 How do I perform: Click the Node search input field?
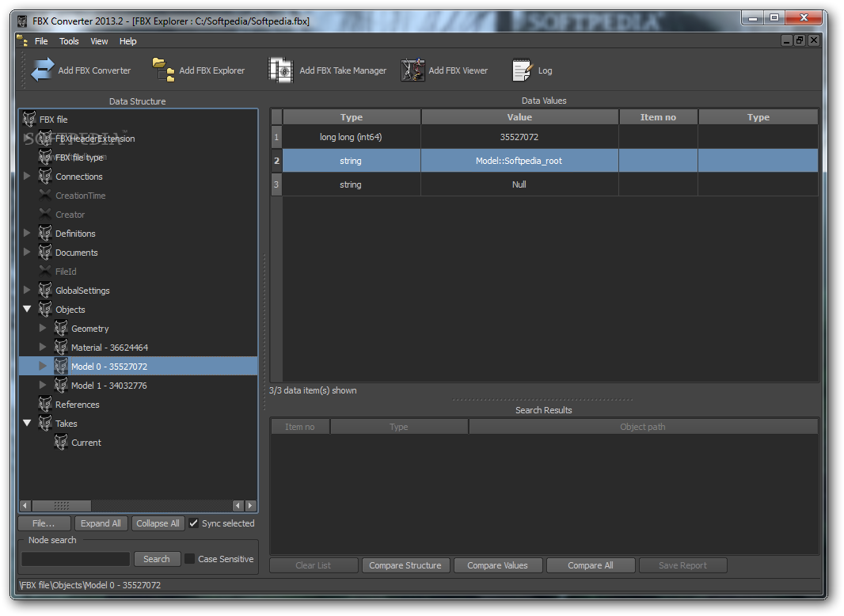(75, 559)
